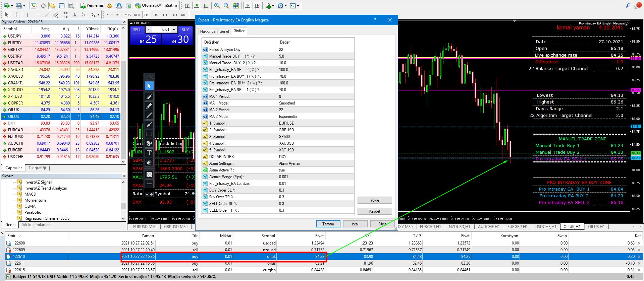Click Yeni emir new order button
644x281 pixels.
pyautogui.click(x=92, y=6)
